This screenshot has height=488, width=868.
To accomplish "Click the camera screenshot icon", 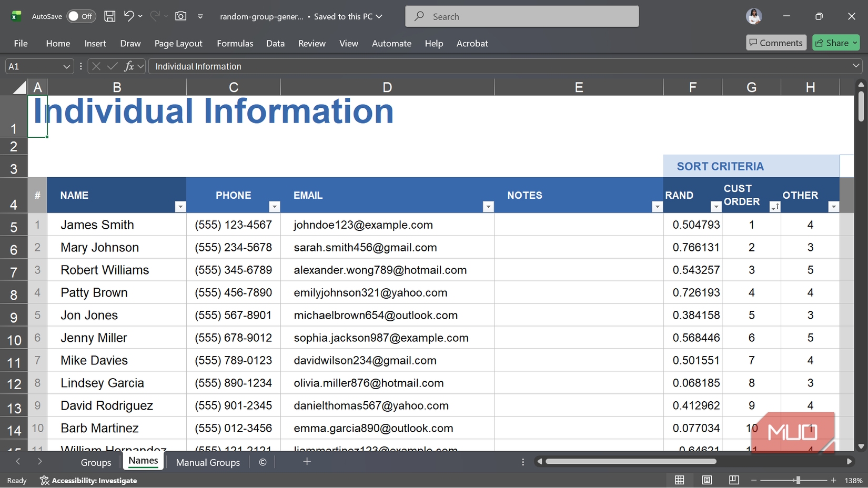I will [x=180, y=16].
